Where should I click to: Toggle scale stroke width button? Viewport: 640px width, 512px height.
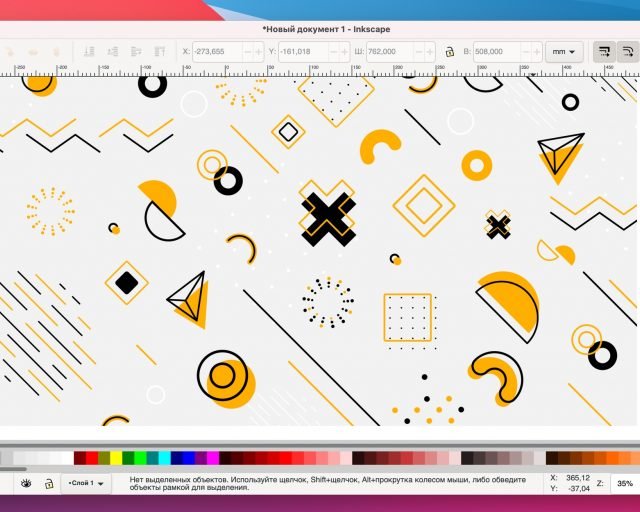click(x=604, y=51)
